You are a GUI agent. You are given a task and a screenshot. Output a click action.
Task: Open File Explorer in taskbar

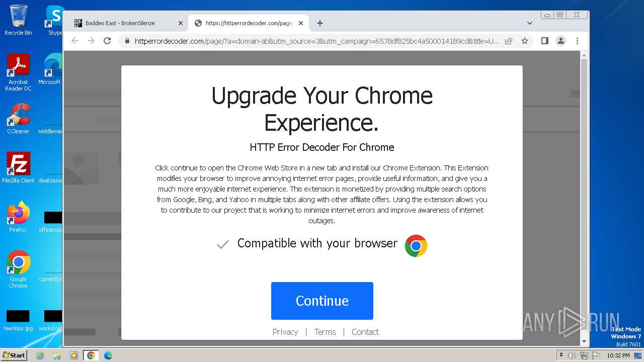coord(57,355)
